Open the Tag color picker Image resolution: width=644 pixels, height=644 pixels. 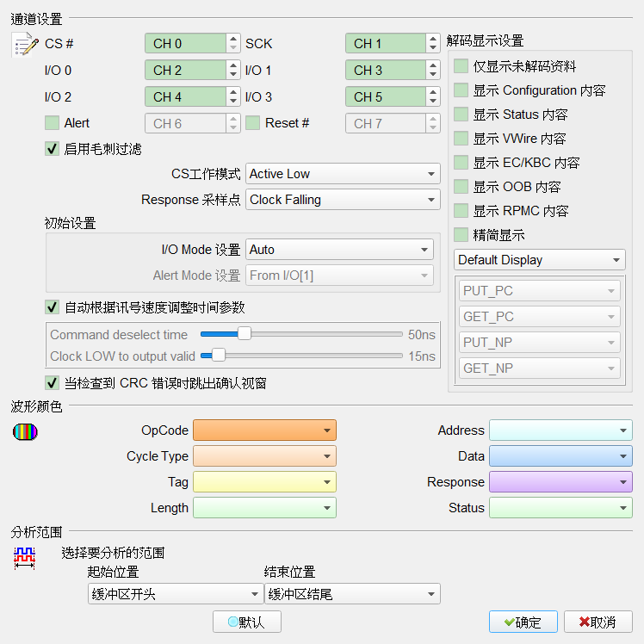(264, 482)
